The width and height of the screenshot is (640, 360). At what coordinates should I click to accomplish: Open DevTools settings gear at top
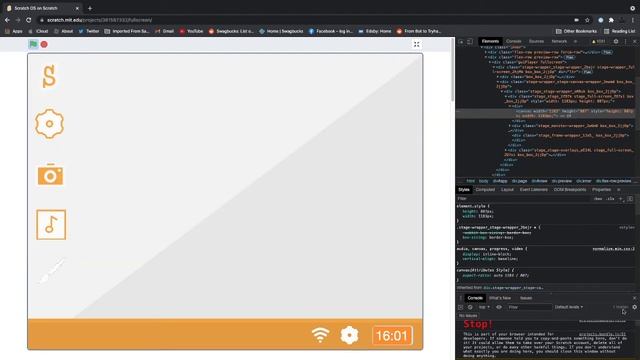click(616, 41)
